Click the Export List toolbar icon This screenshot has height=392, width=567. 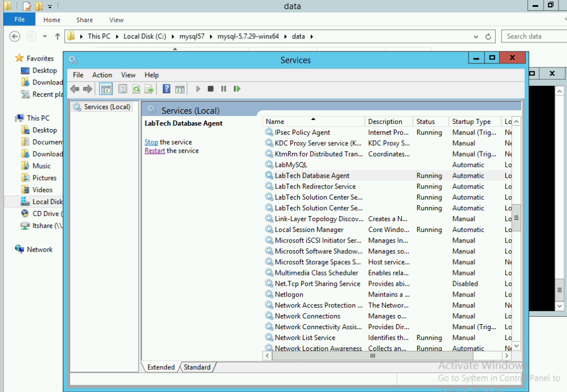click(x=149, y=89)
